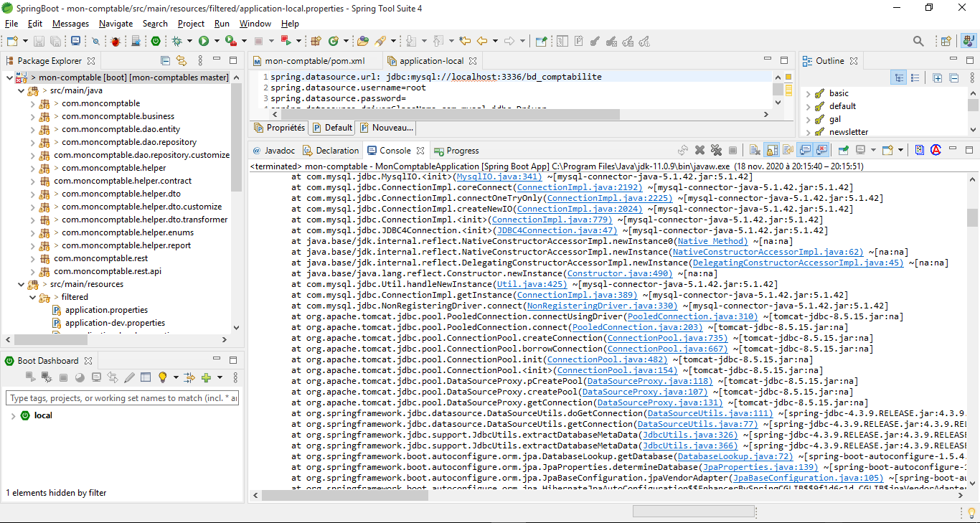The image size is (980, 523).
Task: Click the Boot Dashboard power icon in toolbar
Action: [x=156, y=42]
